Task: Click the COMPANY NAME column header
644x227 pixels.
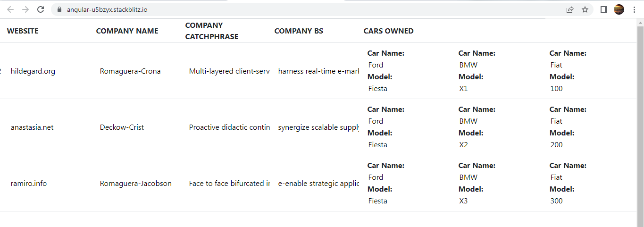Action: 127,31
